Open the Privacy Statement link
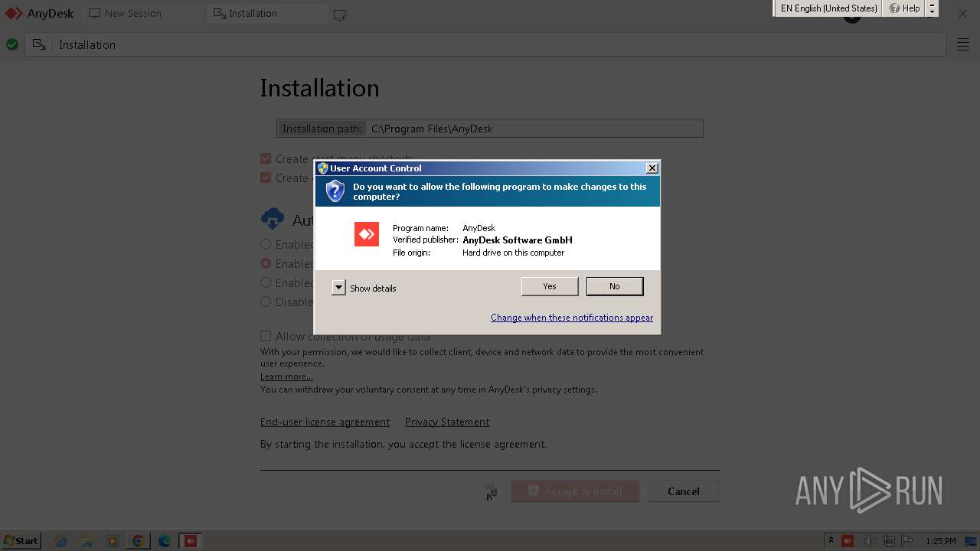Screen dimensions: 980x551 pyautogui.click(x=447, y=422)
